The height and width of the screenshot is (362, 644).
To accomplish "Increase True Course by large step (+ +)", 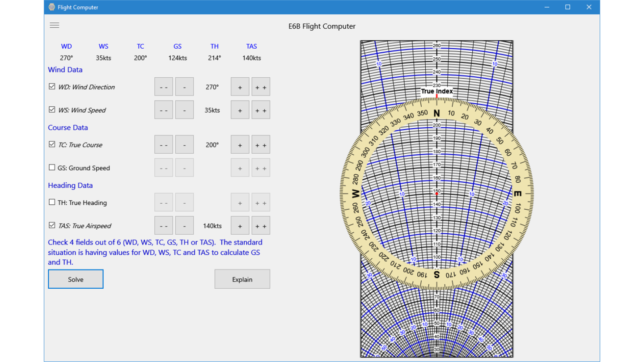I will tap(261, 145).
